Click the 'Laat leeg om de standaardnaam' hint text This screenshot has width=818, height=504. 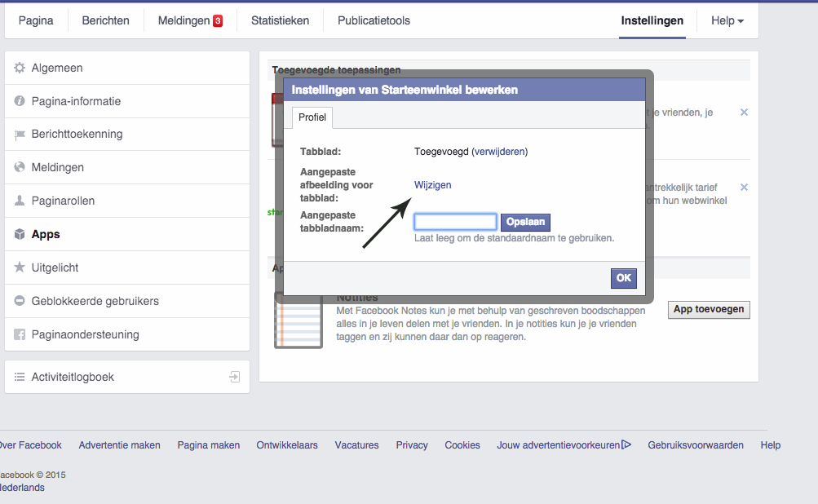515,238
